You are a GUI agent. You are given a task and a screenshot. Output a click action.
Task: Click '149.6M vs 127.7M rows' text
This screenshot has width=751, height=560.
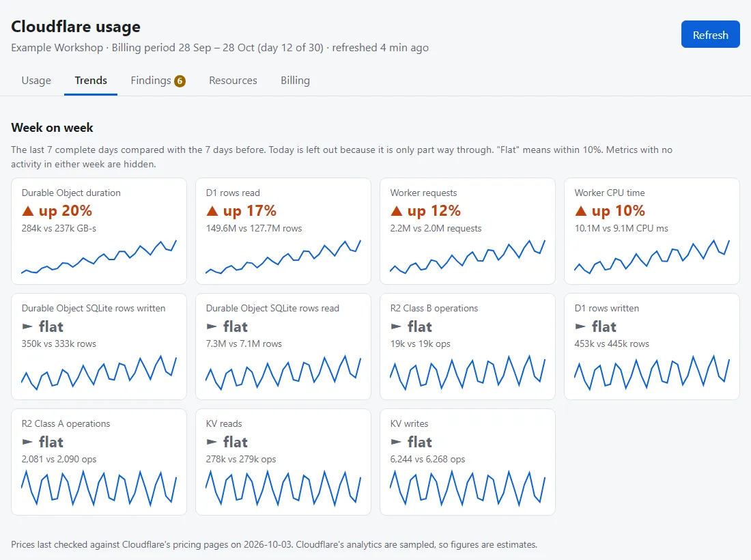click(254, 229)
